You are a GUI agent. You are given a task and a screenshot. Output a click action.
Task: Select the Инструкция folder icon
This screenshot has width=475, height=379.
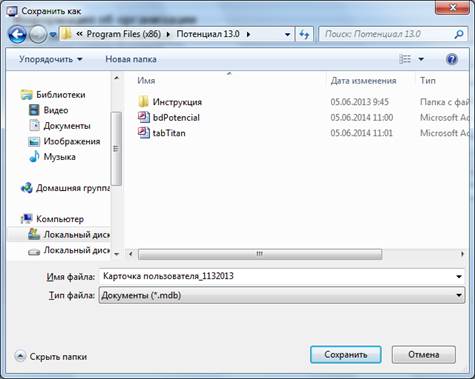click(x=143, y=101)
